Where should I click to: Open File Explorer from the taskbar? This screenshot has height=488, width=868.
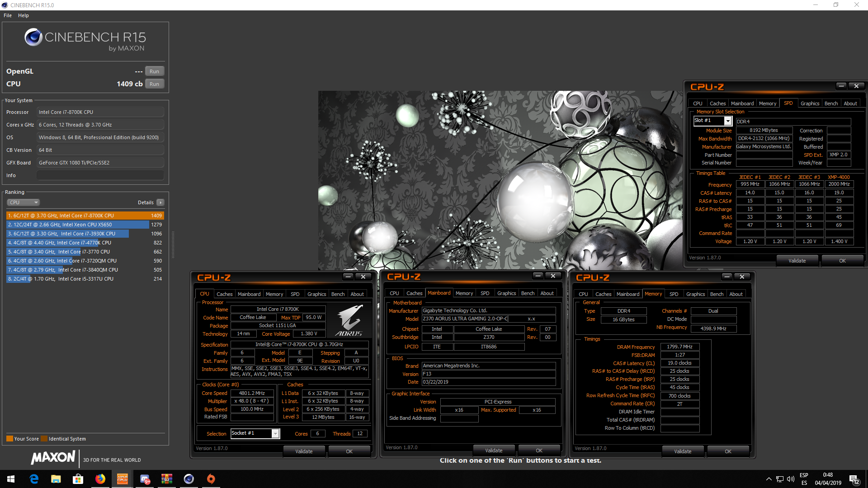[x=56, y=479]
